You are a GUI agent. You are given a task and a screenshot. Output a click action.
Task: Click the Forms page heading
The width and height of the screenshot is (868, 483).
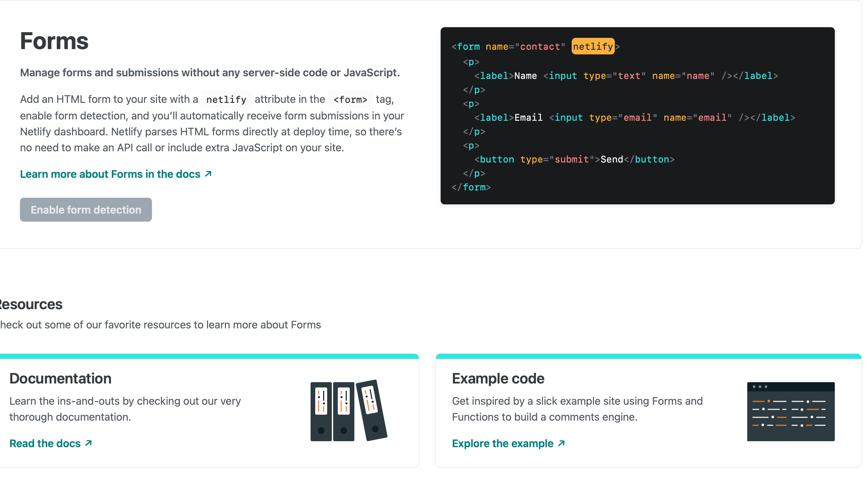click(54, 41)
